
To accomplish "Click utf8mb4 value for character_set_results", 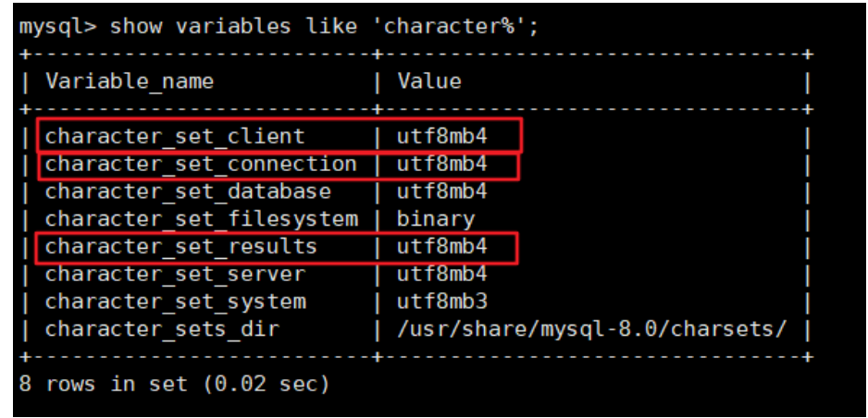I will coord(441,246).
